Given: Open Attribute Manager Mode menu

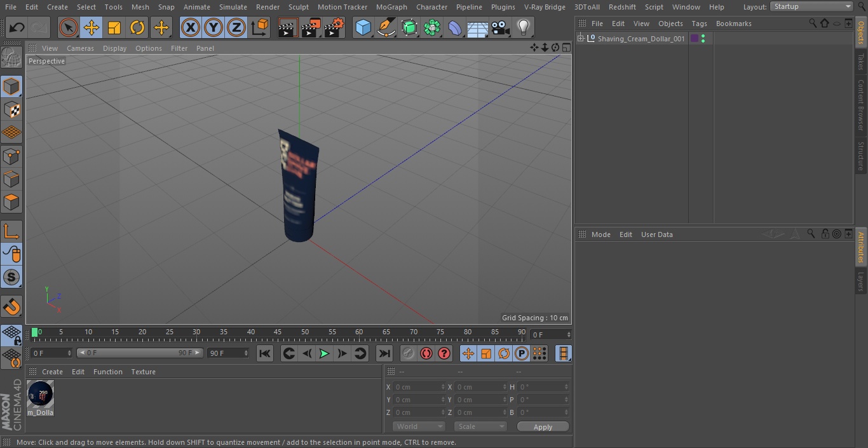Looking at the screenshot, I should (600, 234).
